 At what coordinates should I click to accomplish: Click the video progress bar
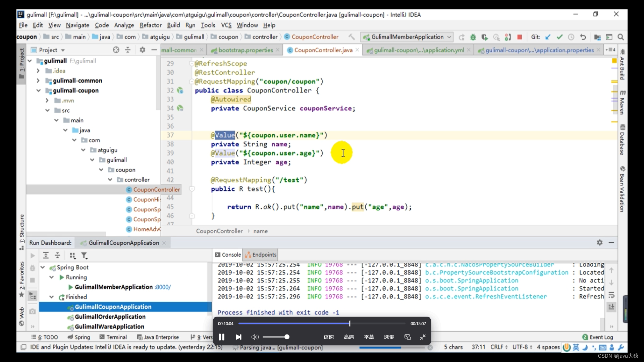coord(322,323)
